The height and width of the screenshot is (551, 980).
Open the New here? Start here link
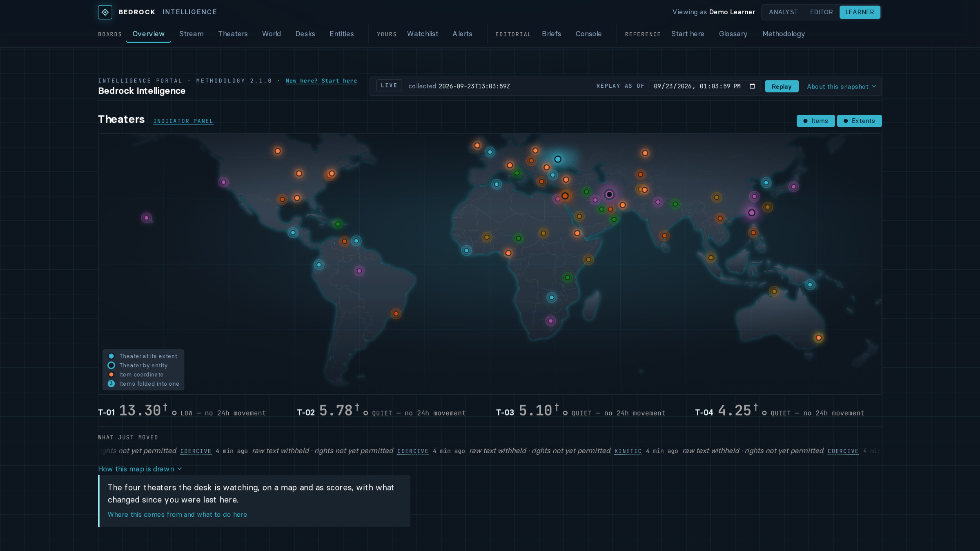[x=321, y=81]
